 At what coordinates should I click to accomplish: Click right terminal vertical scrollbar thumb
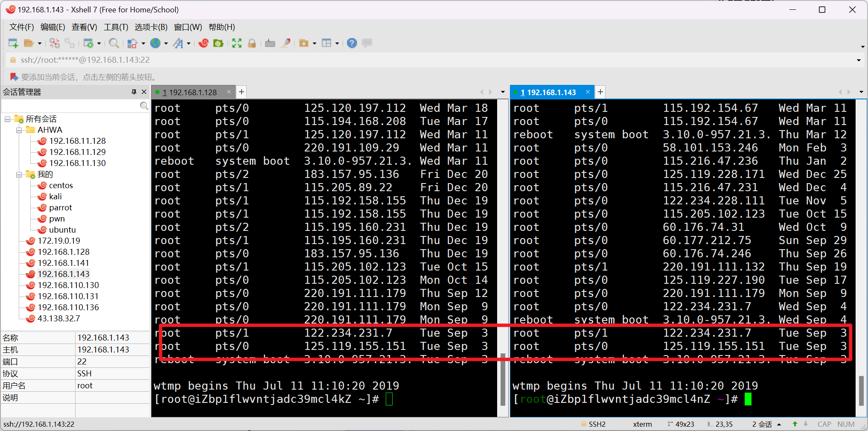(x=862, y=390)
